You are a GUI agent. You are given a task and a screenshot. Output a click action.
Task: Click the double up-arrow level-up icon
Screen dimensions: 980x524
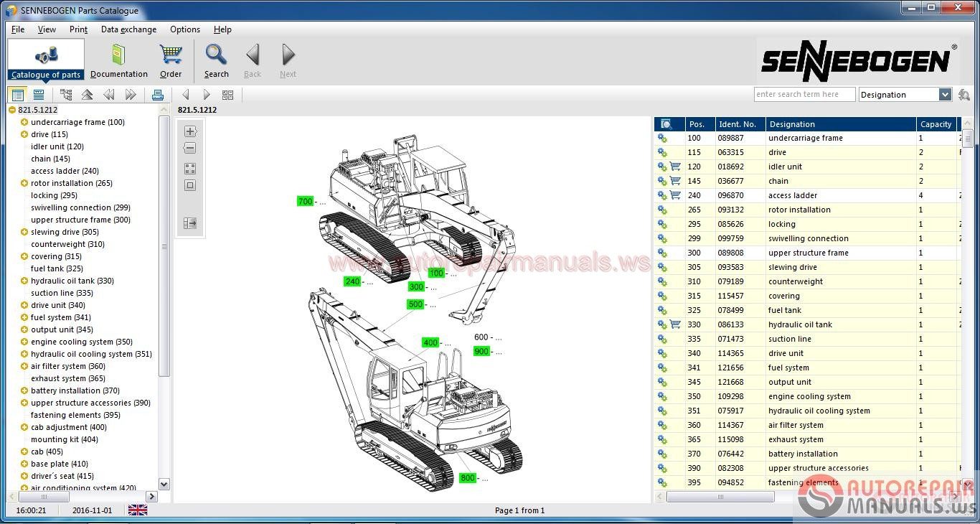coord(87,95)
